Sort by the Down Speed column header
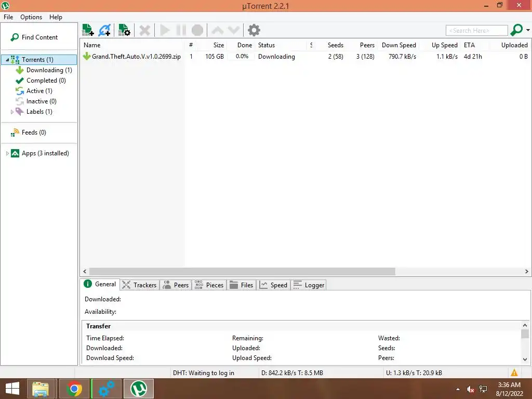 pyautogui.click(x=398, y=45)
